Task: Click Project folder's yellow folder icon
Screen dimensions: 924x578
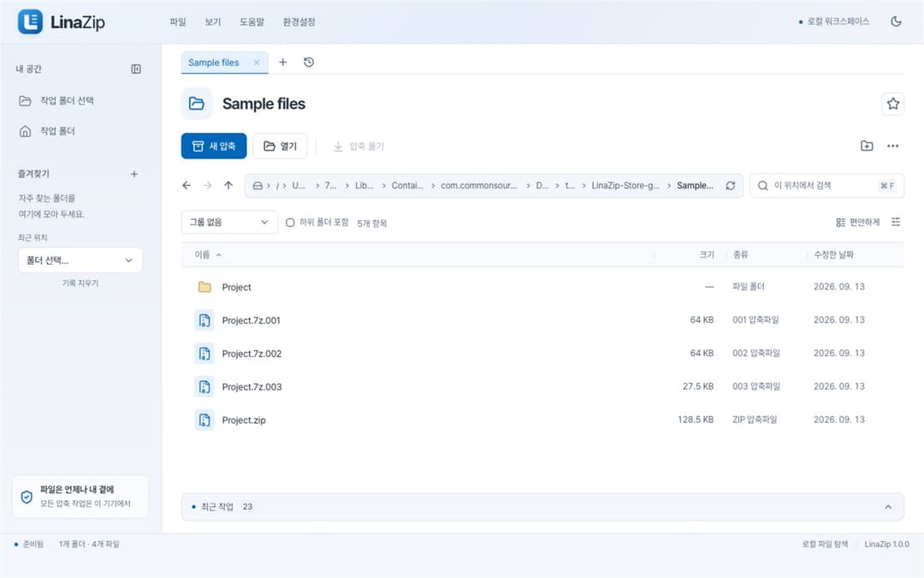Action: (x=204, y=287)
